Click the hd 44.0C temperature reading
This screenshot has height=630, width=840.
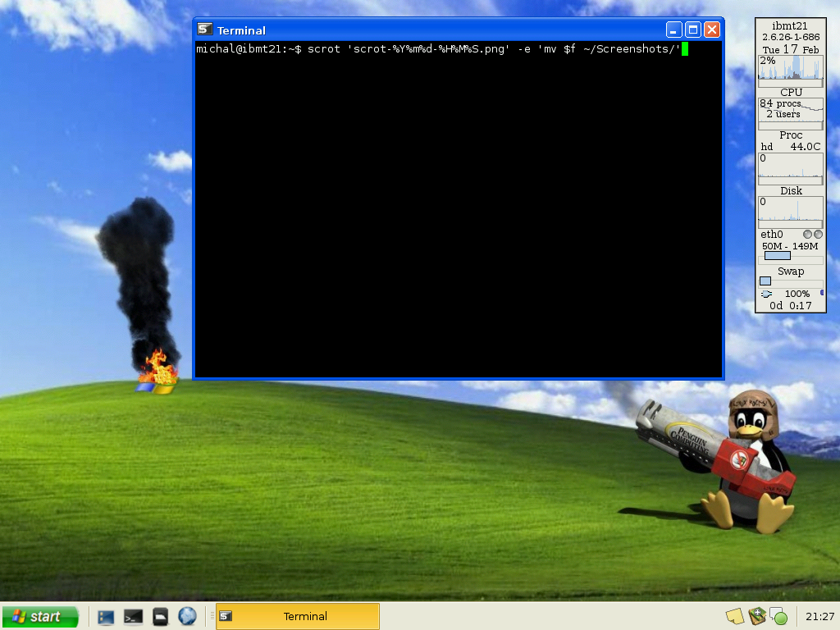click(x=791, y=146)
